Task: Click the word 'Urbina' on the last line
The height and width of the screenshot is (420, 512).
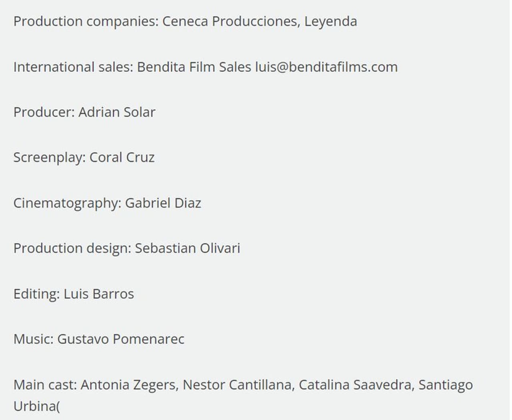Action: (35, 406)
